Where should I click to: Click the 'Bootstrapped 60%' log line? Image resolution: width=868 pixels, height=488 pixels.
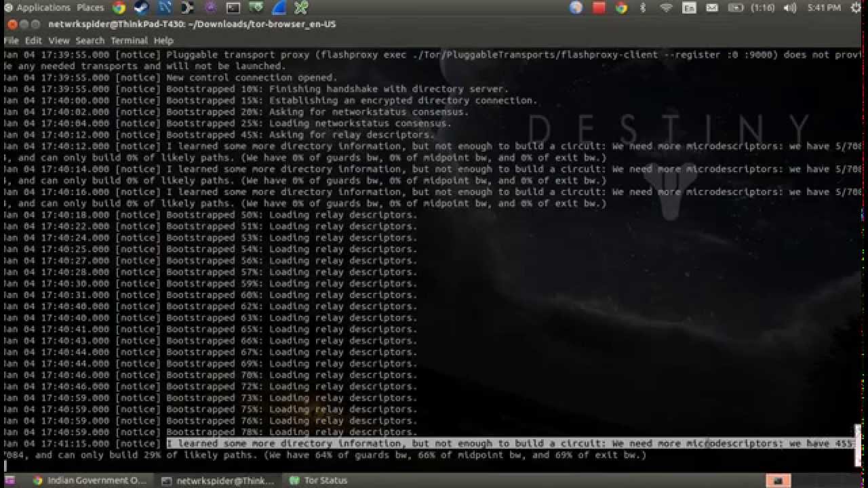210,295
